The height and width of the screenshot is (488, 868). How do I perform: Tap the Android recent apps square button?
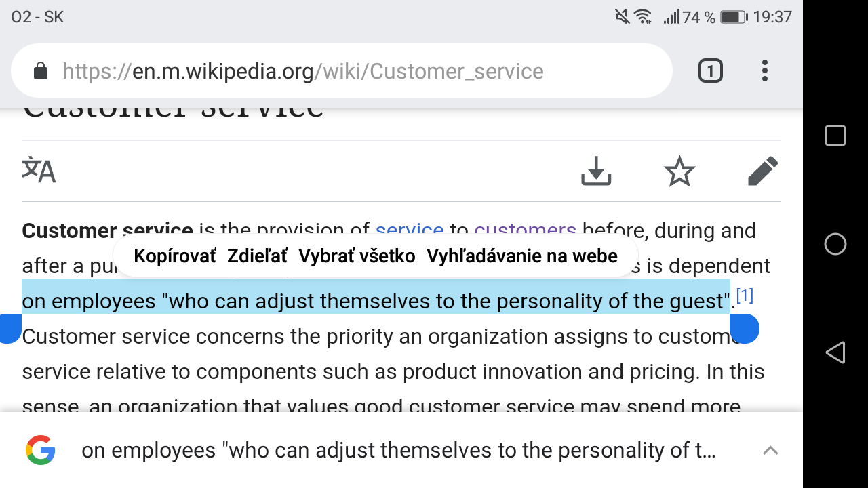click(835, 136)
